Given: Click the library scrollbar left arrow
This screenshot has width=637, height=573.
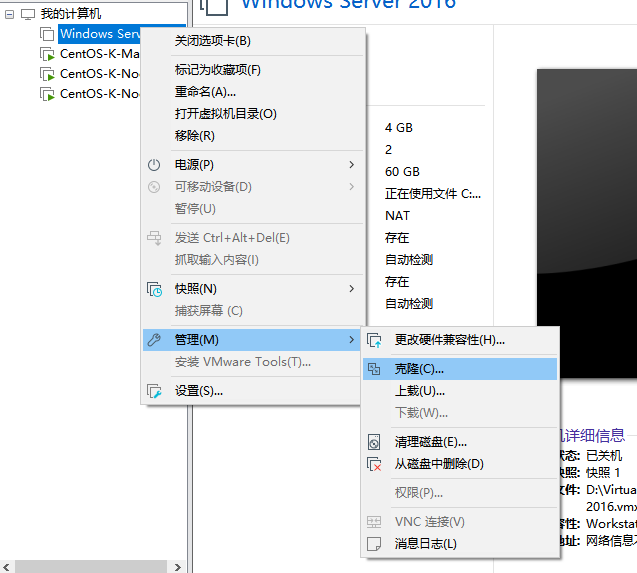Looking at the screenshot, I should pos(7,567).
